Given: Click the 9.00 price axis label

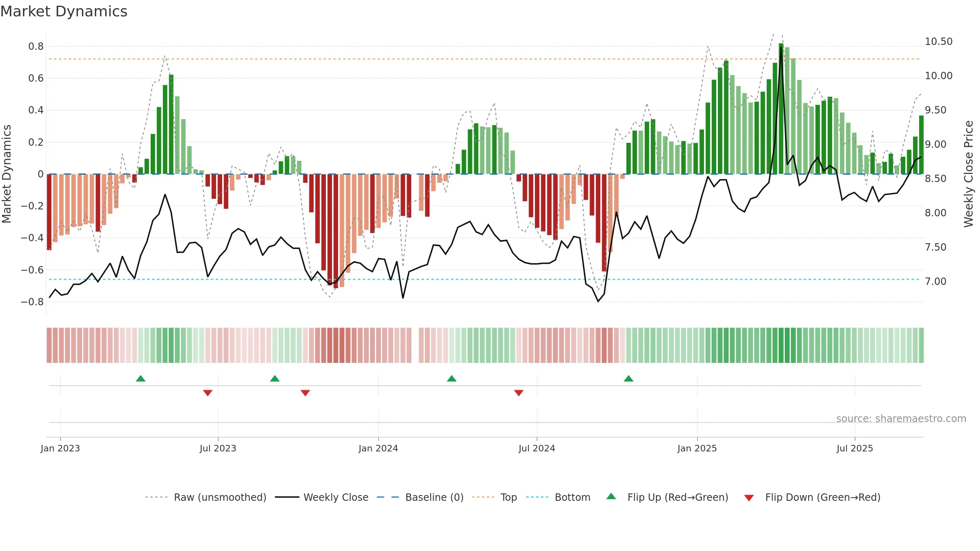Looking at the screenshot, I should [x=935, y=144].
